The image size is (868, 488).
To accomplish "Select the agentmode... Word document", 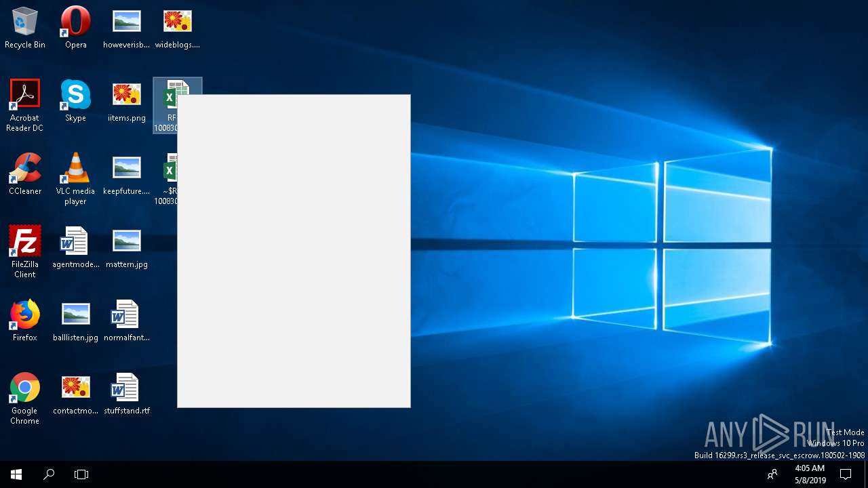I will (x=75, y=247).
